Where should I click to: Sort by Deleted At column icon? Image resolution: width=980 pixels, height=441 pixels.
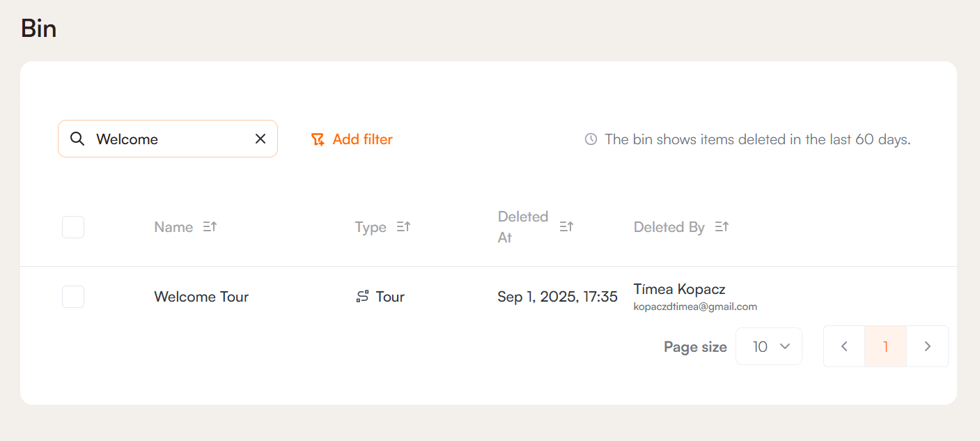click(566, 226)
